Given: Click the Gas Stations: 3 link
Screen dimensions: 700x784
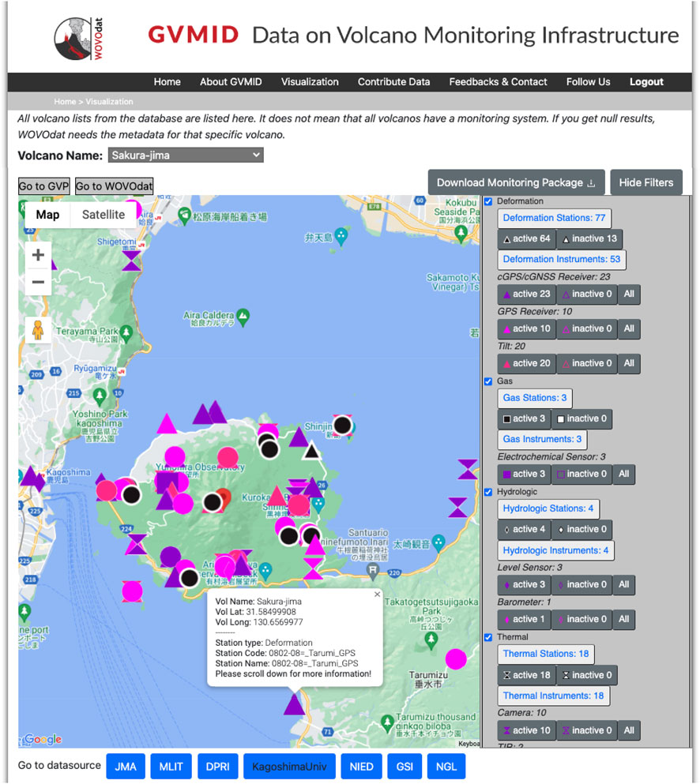Looking at the screenshot, I should [535, 398].
